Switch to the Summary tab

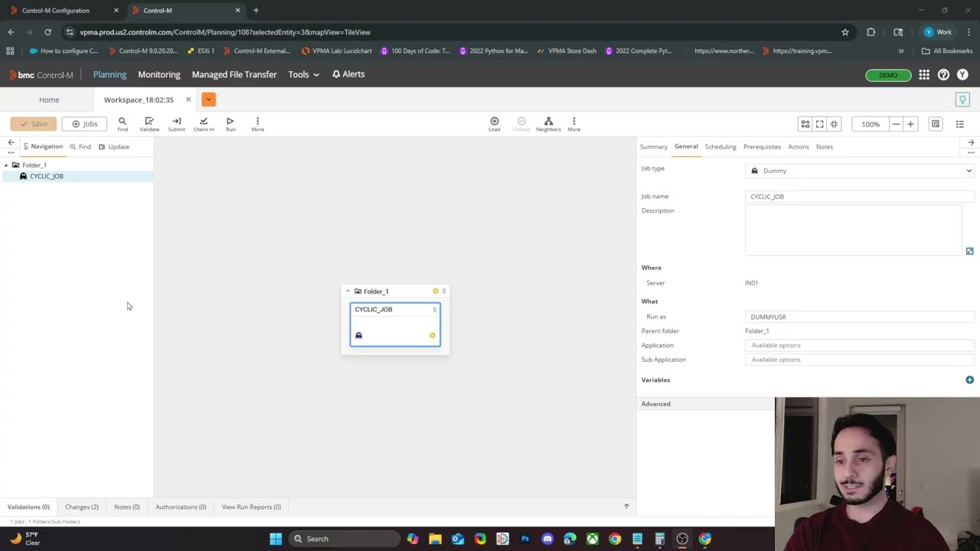(654, 147)
